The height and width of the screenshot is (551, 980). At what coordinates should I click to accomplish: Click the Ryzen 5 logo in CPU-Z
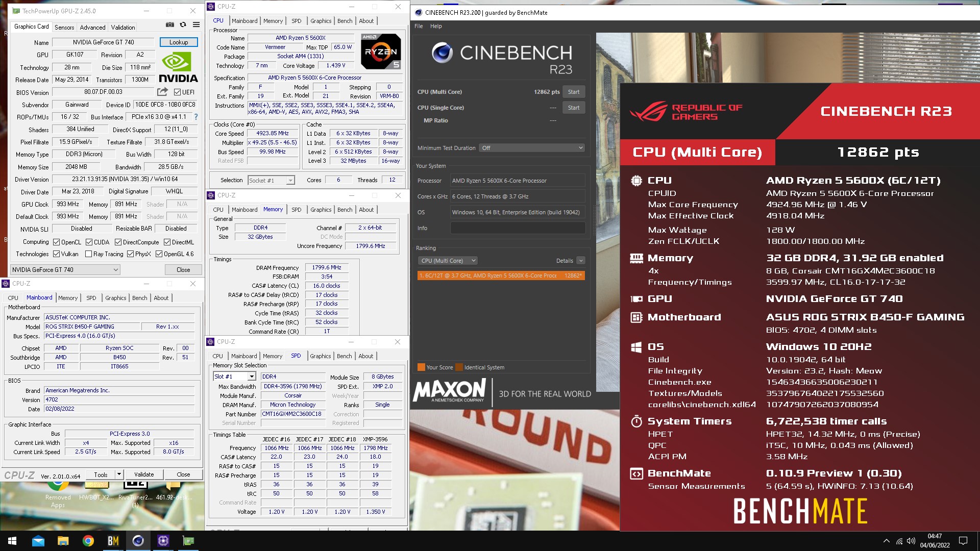pos(381,51)
